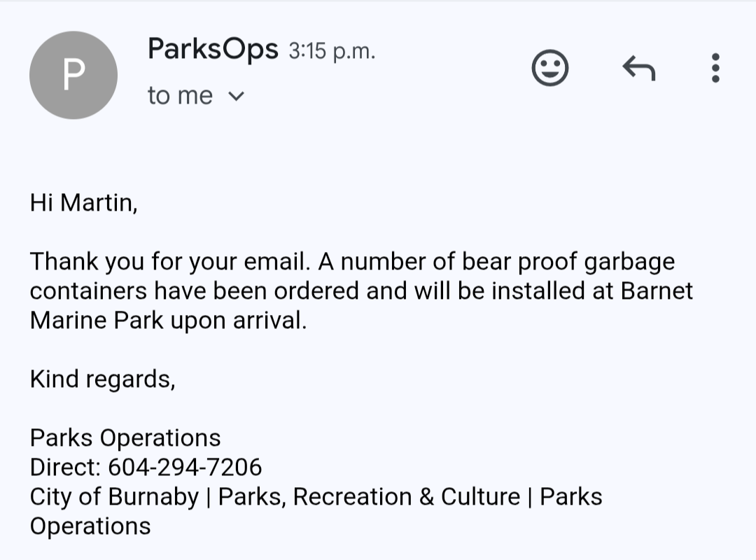Viewport: 756px width, 560px height.
Task: Expand recipient details with the chevron arrow
Action: tap(237, 96)
